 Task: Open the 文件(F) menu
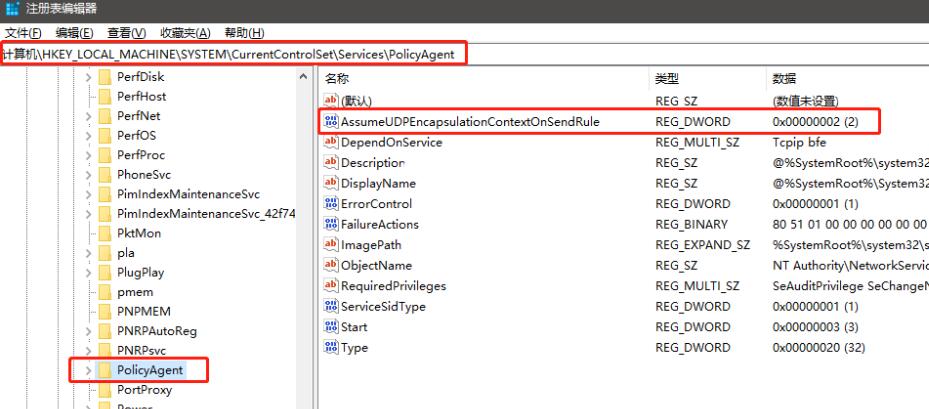point(23,33)
